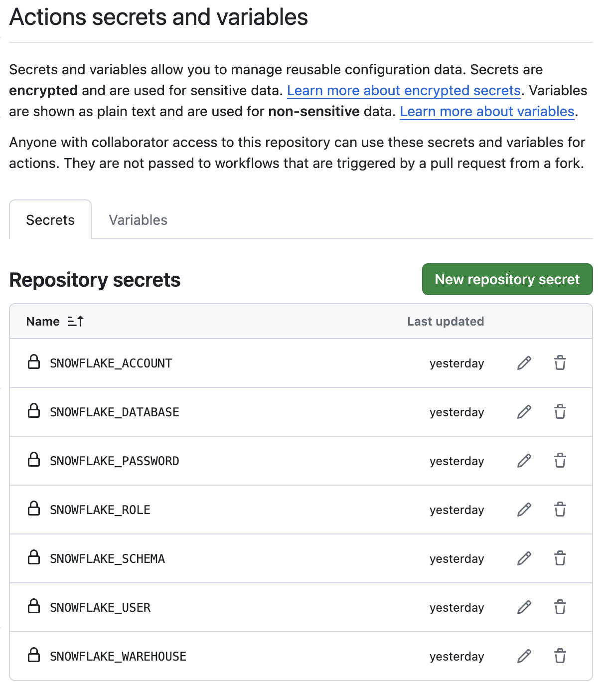This screenshot has width=600, height=700.
Task: Switch to the Variables tab
Action: click(x=138, y=220)
